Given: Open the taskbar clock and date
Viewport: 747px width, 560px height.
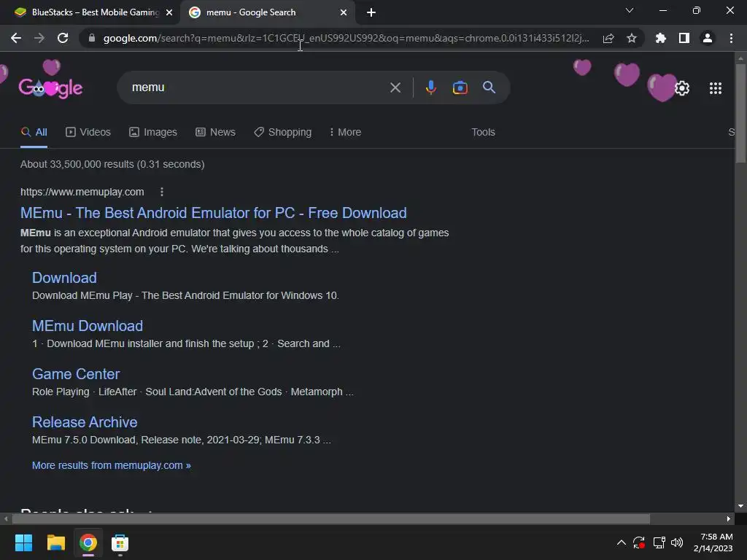Looking at the screenshot, I should [x=713, y=542].
